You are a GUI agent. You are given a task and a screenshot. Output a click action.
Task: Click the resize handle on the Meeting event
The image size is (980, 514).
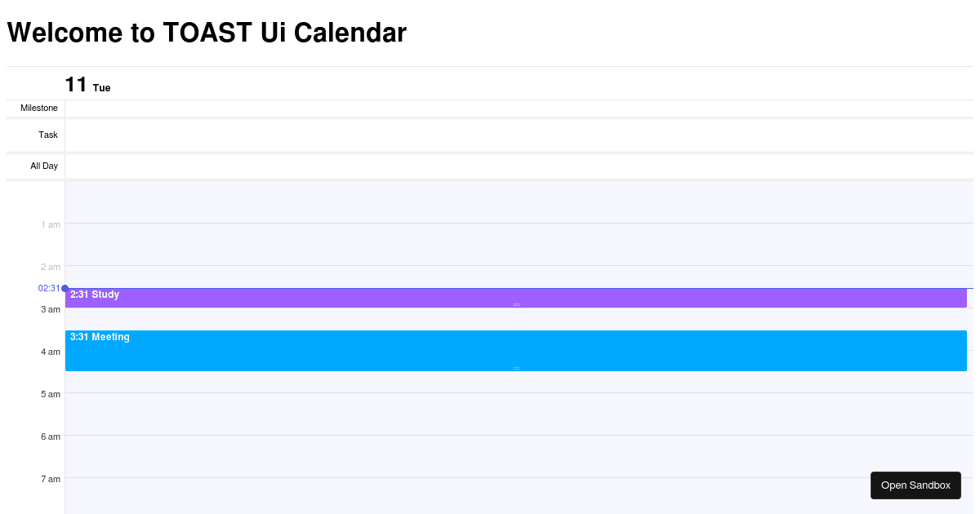click(515, 368)
